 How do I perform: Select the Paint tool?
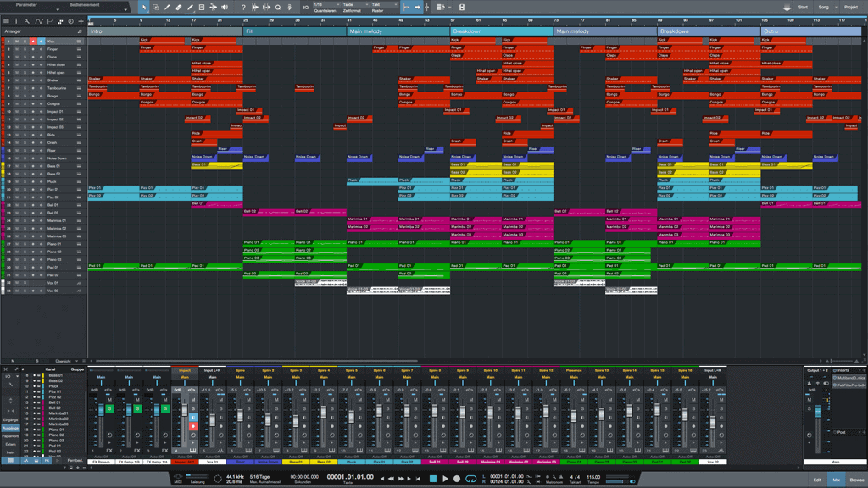click(190, 6)
